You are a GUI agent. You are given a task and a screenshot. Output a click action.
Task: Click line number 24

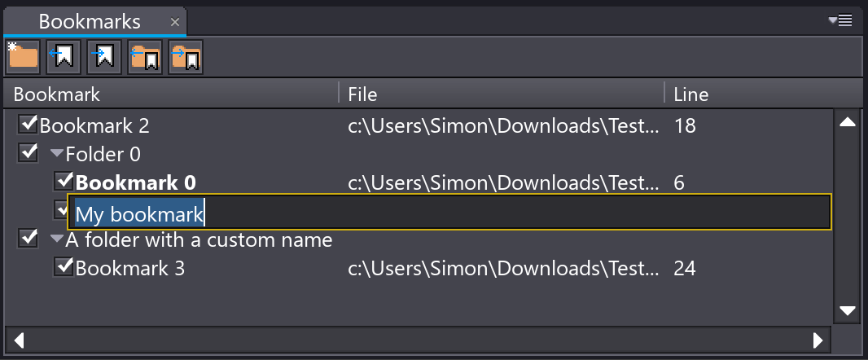point(685,269)
